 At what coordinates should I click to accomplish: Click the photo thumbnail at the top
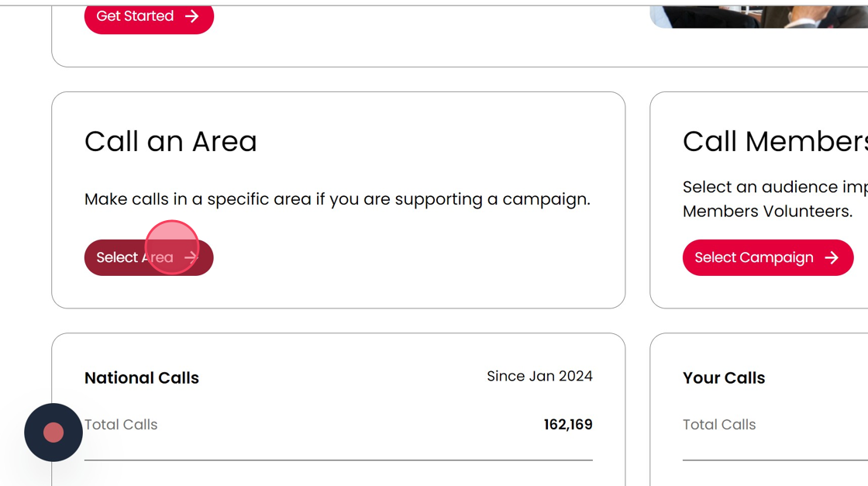pos(759,16)
